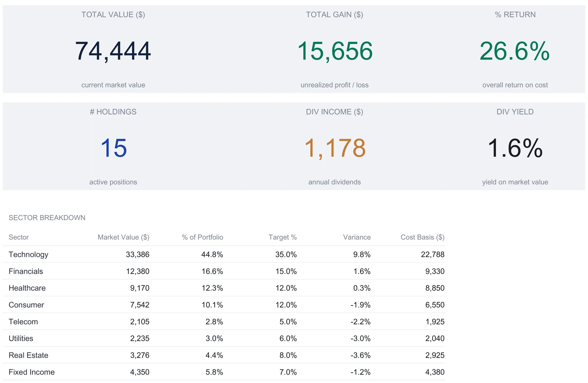Select the Technology sector row label
The image size is (588, 383).
[29, 254]
